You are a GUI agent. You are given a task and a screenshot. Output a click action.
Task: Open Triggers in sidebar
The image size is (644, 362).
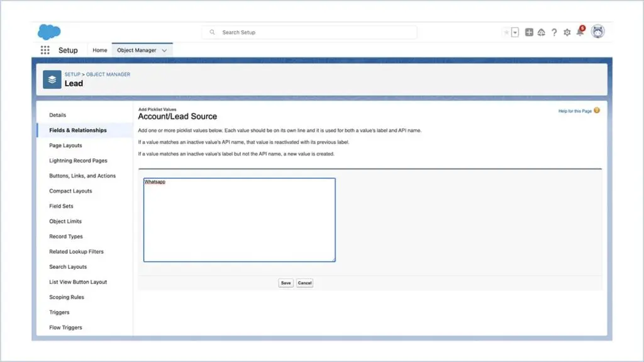coord(59,312)
